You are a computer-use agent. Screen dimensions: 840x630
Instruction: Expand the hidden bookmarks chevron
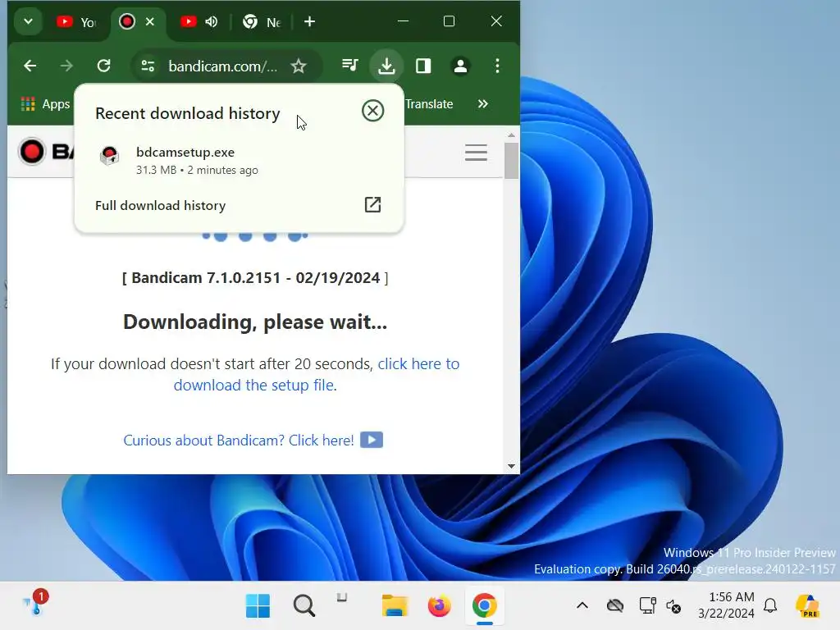482,104
